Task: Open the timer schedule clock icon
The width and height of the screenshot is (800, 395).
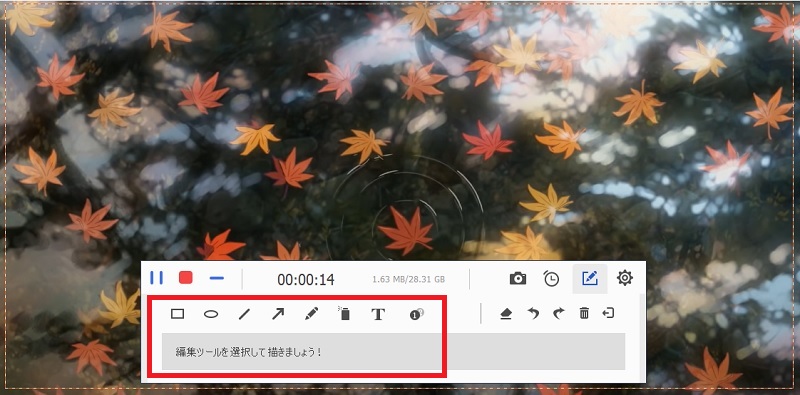Action: [x=551, y=279]
